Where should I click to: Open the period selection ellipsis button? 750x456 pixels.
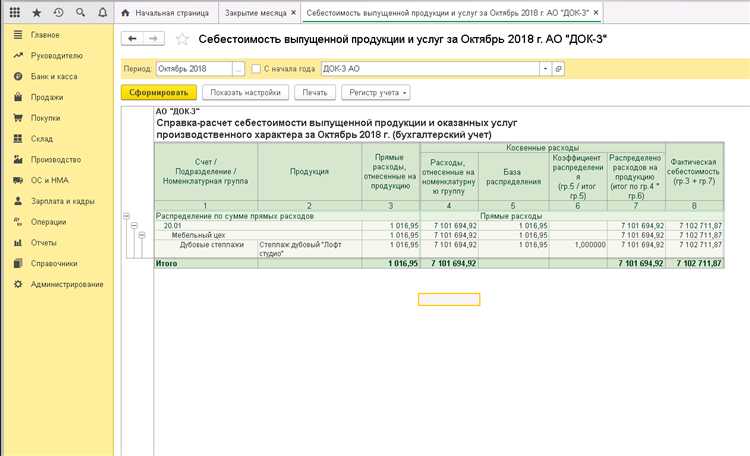238,69
